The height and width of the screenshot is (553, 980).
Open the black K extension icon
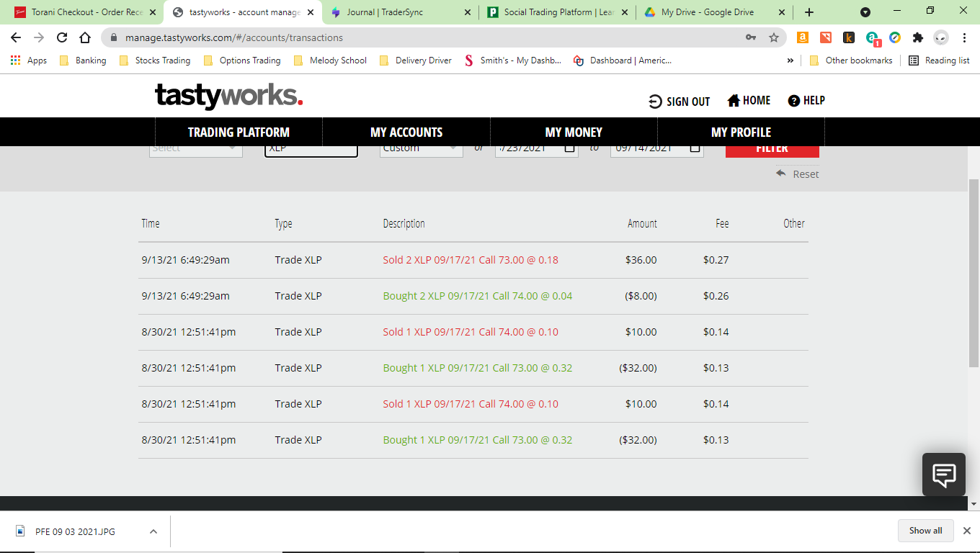click(849, 37)
